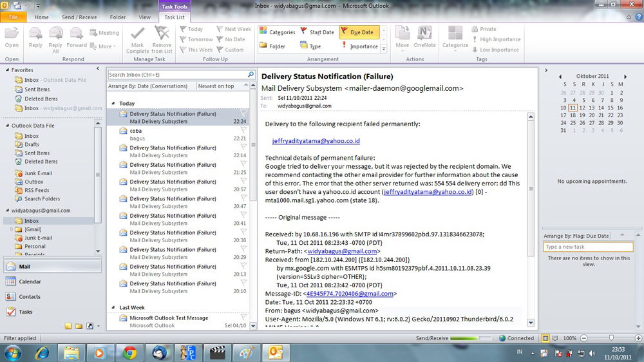Switch to the Folder ribbon tab

click(118, 17)
